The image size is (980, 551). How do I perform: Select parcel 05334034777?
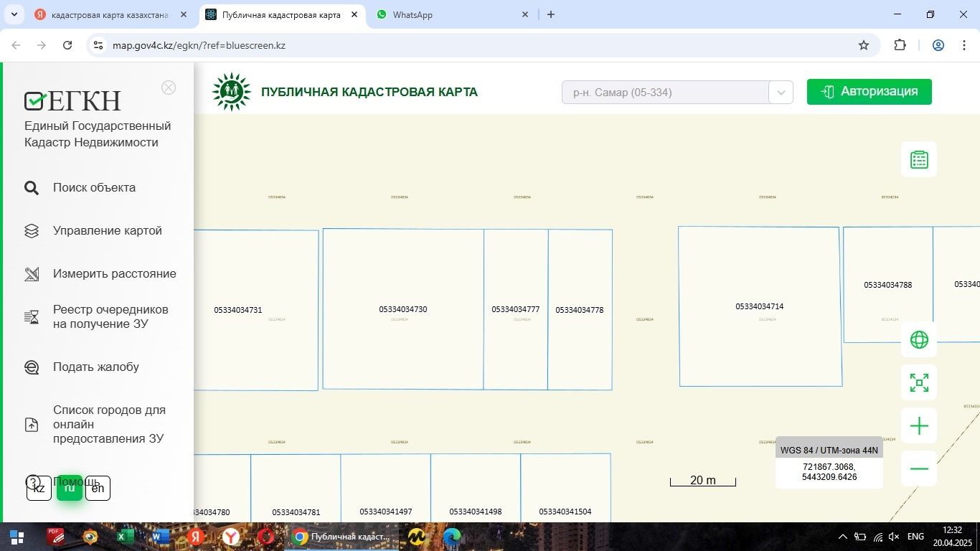pyautogui.click(x=515, y=309)
